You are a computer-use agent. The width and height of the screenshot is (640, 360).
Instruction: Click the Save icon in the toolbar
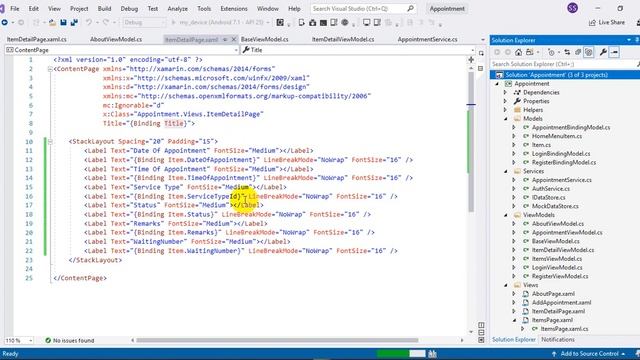tap(63, 23)
